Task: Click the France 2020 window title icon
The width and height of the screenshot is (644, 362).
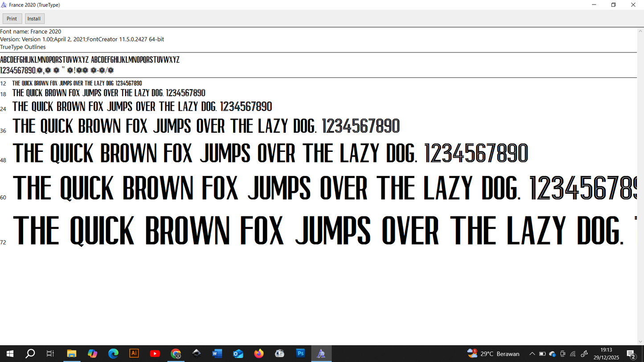Action: 4,4
